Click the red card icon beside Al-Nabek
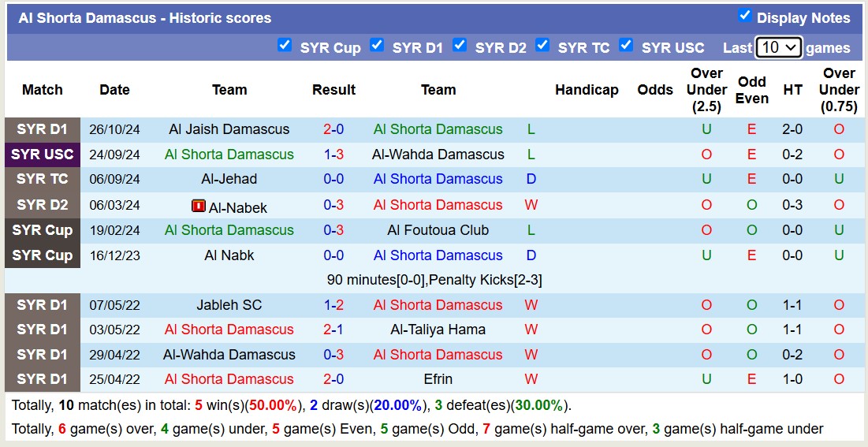 point(199,206)
